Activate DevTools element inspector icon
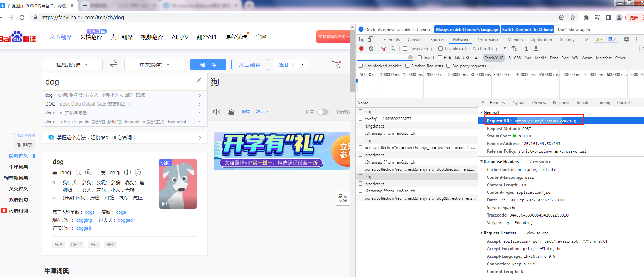This screenshot has height=277, width=644. tap(362, 40)
